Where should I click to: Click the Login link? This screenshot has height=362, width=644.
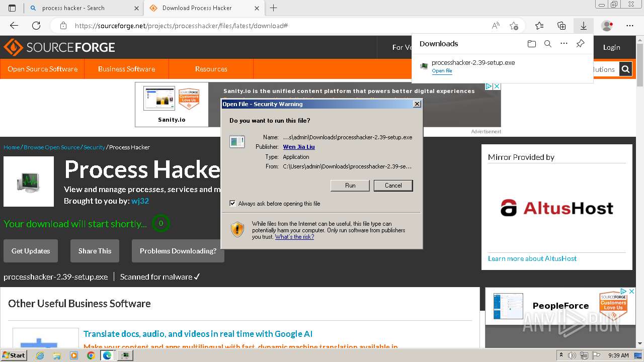611,47
